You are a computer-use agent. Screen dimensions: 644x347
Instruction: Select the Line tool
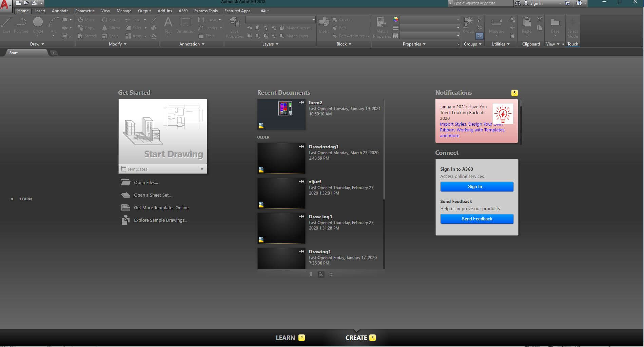6,25
